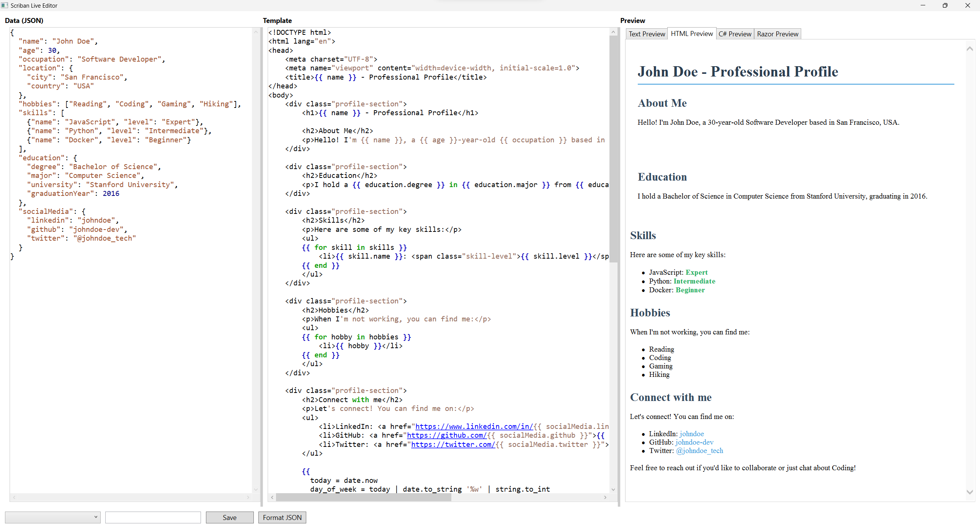Click the template scroll-down arrow
This screenshot has height=528, width=980.
tap(613, 489)
